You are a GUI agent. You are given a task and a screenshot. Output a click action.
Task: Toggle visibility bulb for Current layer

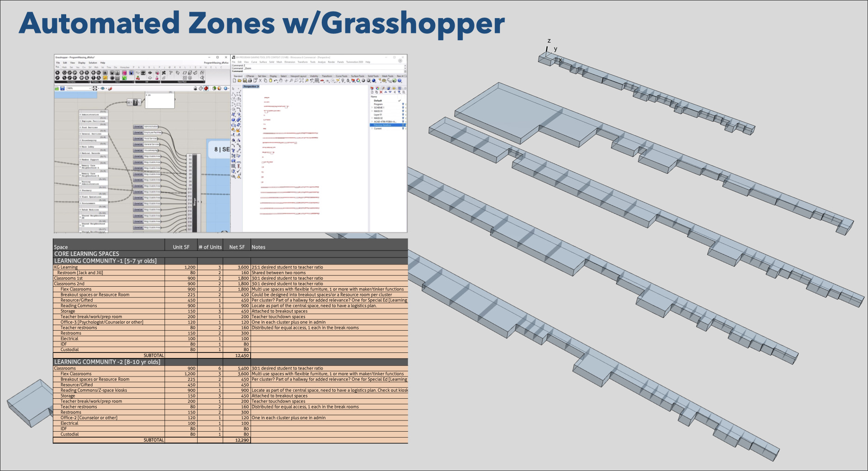pos(403,128)
